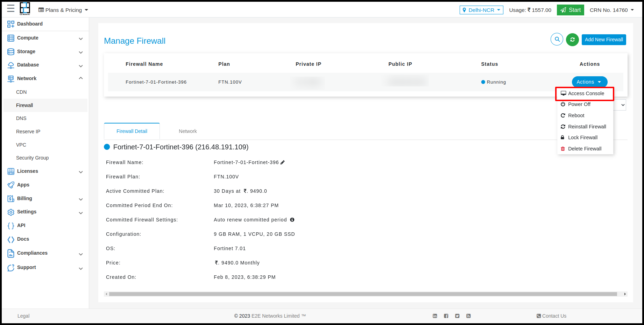This screenshot has width=644, height=325.
Task: Expand the Database section chevron
Action: tap(81, 66)
